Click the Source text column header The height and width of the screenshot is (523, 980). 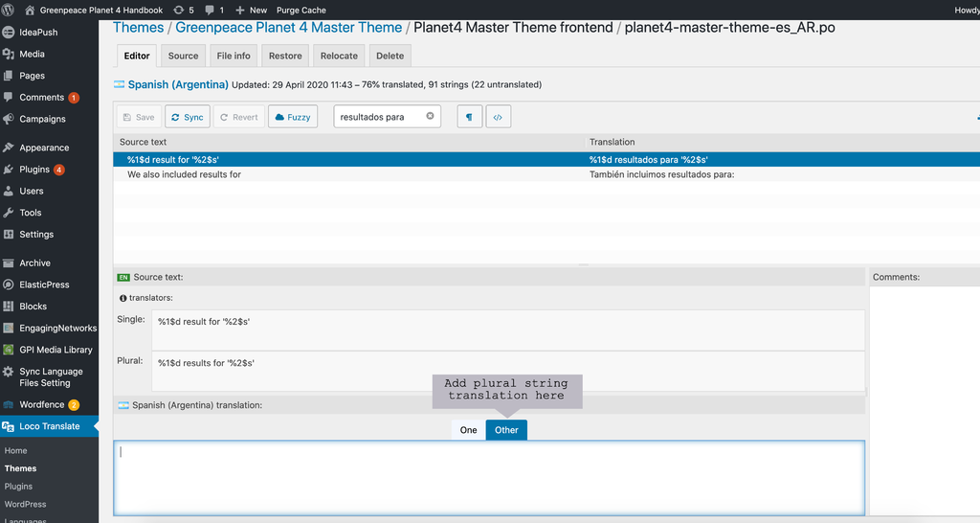144,142
